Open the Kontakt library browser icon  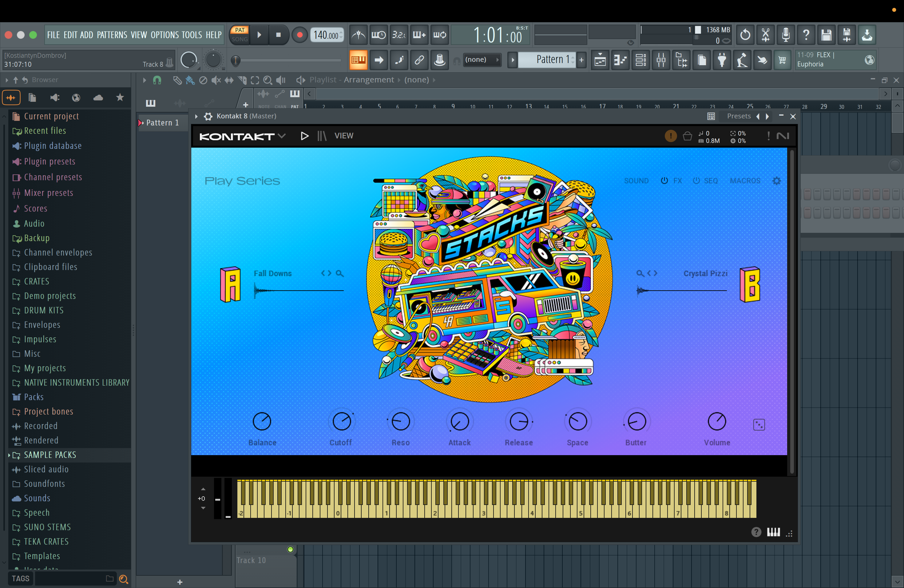[x=322, y=136]
